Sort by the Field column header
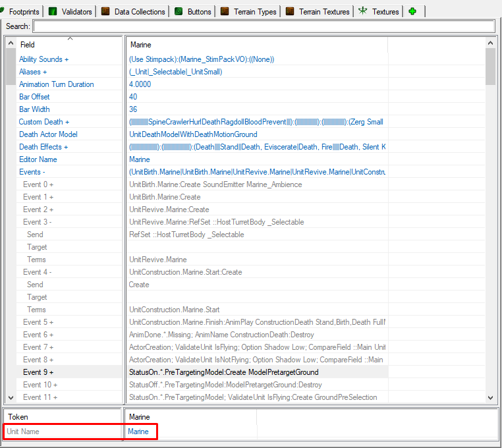 point(69,45)
